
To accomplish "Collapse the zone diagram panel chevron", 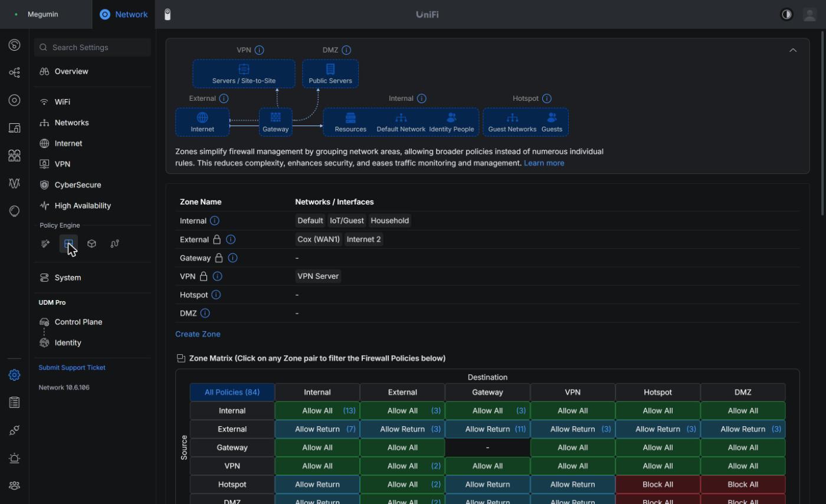I will pos(793,50).
